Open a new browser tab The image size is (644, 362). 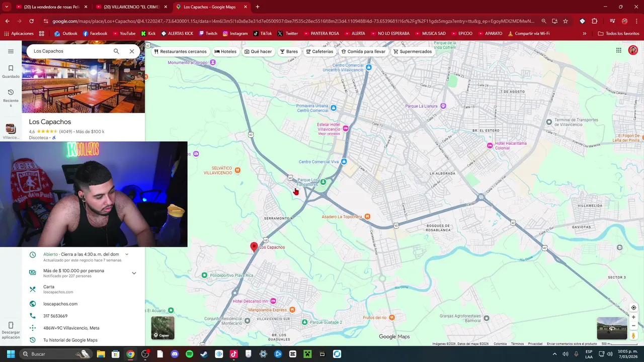[x=258, y=7]
